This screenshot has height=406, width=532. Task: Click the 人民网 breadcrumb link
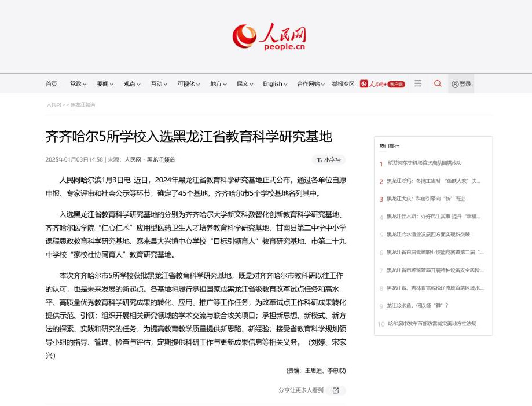54,105
